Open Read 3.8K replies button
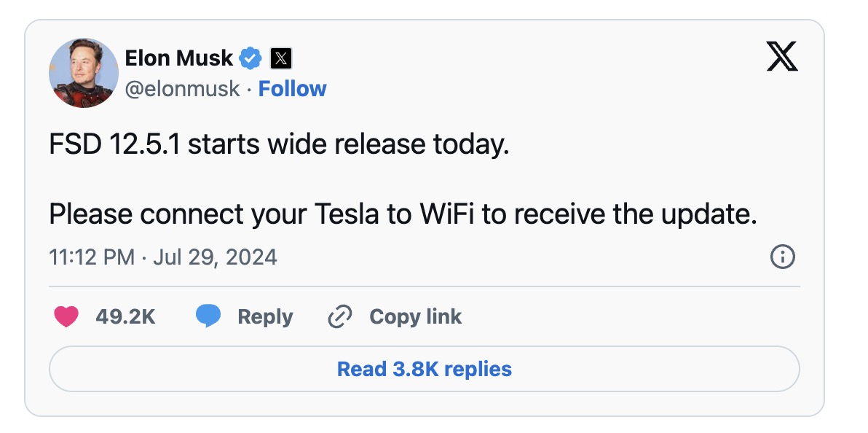The image size is (868, 433). pyautogui.click(x=424, y=369)
